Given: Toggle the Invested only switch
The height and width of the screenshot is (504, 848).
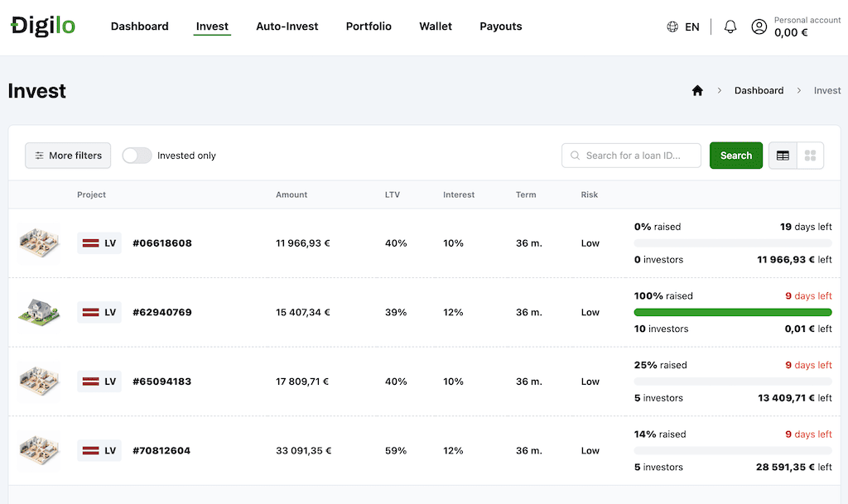Looking at the screenshot, I should tap(137, 156).
